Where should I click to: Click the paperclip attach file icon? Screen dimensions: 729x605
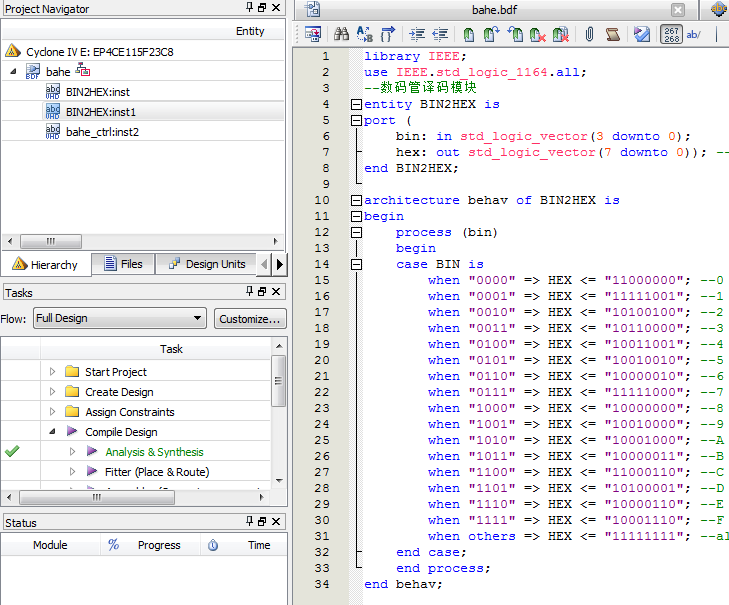coord(589,34)
